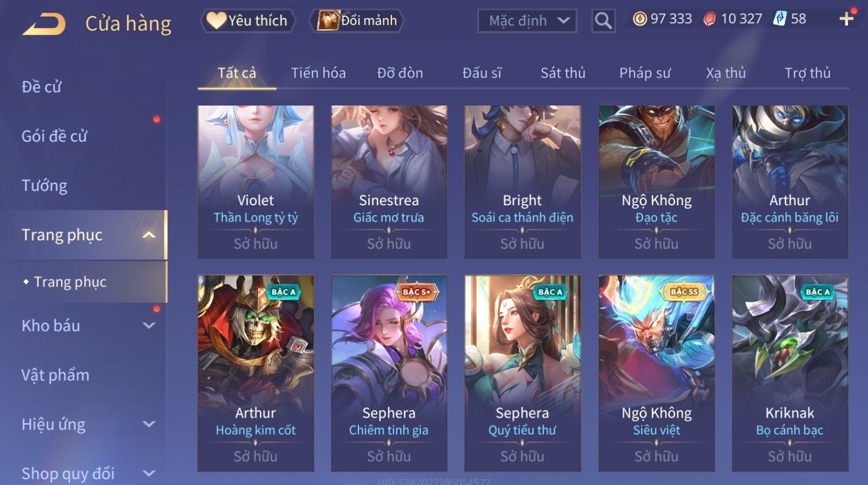Open the search magnifier icon
Viewport: 868px width, 485px height.
coord(603,21)
